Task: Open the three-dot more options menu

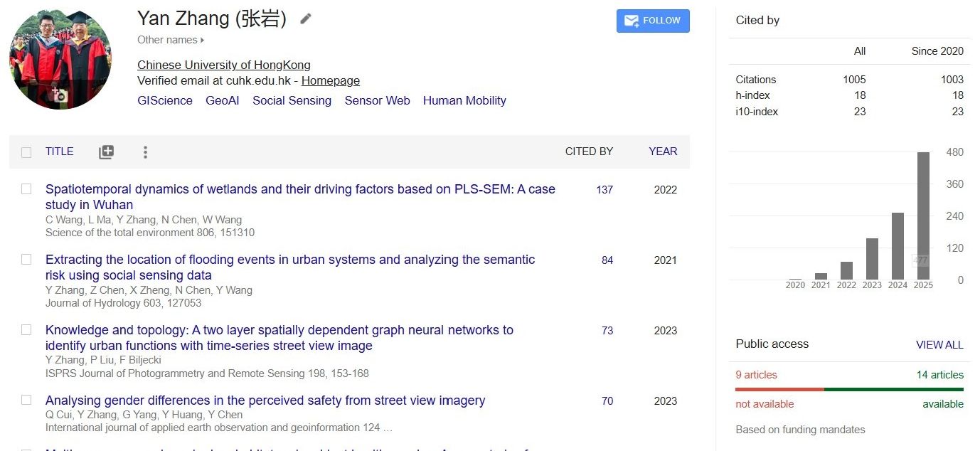Action: pos(145,152)
